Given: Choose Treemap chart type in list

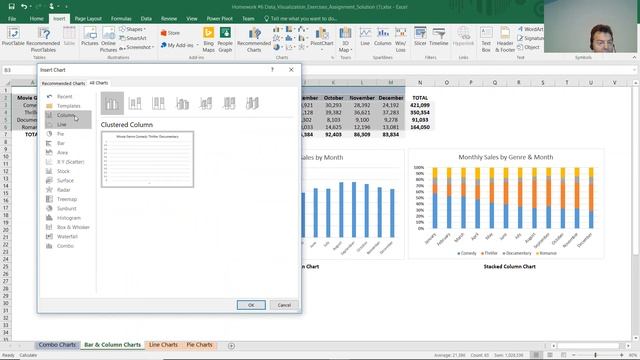Looking at the screenshot, I should [68, 199].
